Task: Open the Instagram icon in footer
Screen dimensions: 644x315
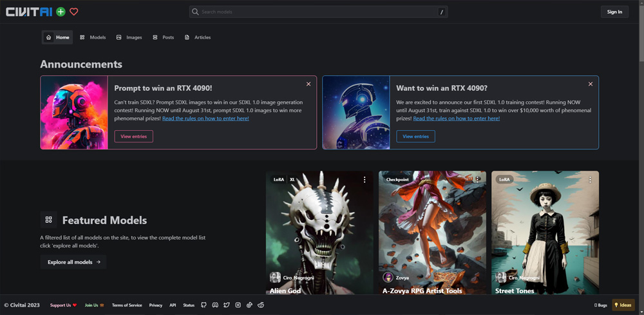Action: click(238, 305)
